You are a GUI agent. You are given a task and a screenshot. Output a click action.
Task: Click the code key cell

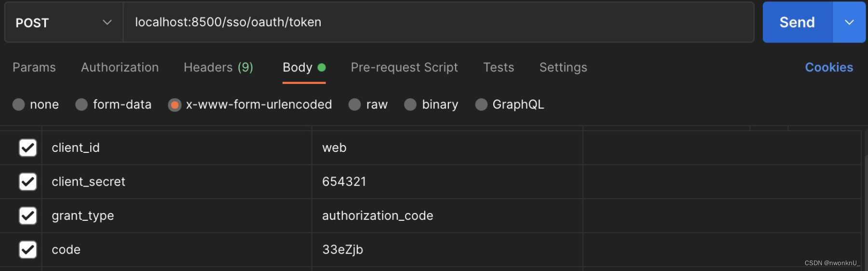coord(177,249)
